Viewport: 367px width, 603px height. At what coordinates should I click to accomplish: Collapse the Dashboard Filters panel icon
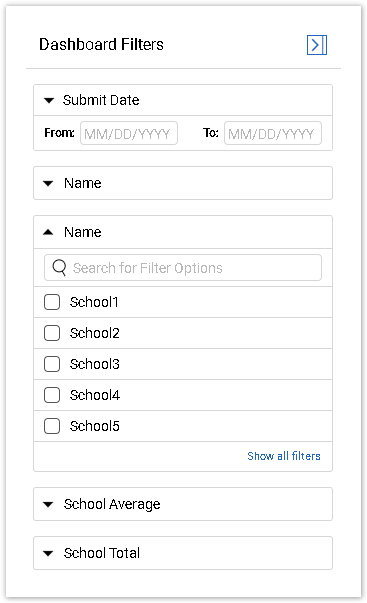(317, 45)
